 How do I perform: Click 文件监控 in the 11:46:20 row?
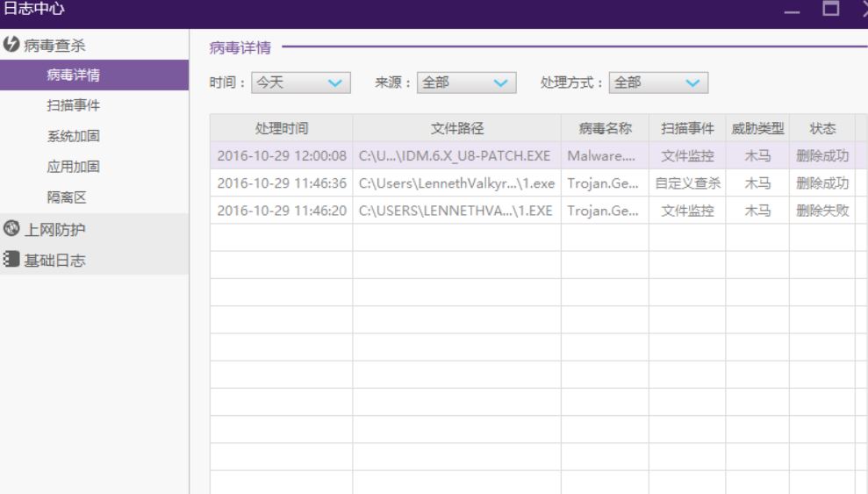point(687,211)
